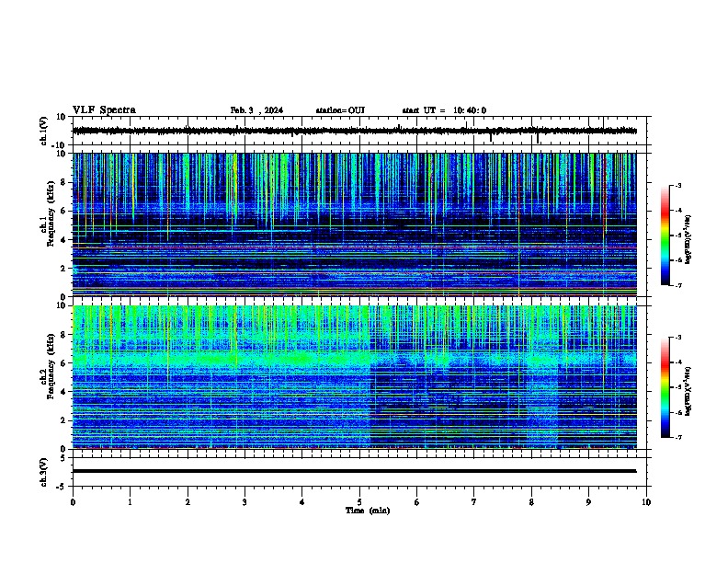Click the ch.1 frequency tick label "8"
The image size is (728, 563).
coord(64,182)
